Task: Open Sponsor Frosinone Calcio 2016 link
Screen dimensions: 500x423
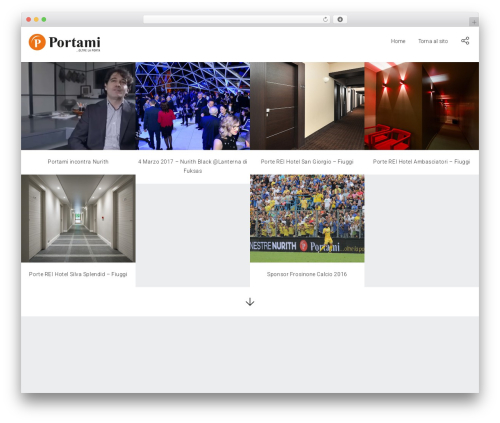Action: [307, 274]
